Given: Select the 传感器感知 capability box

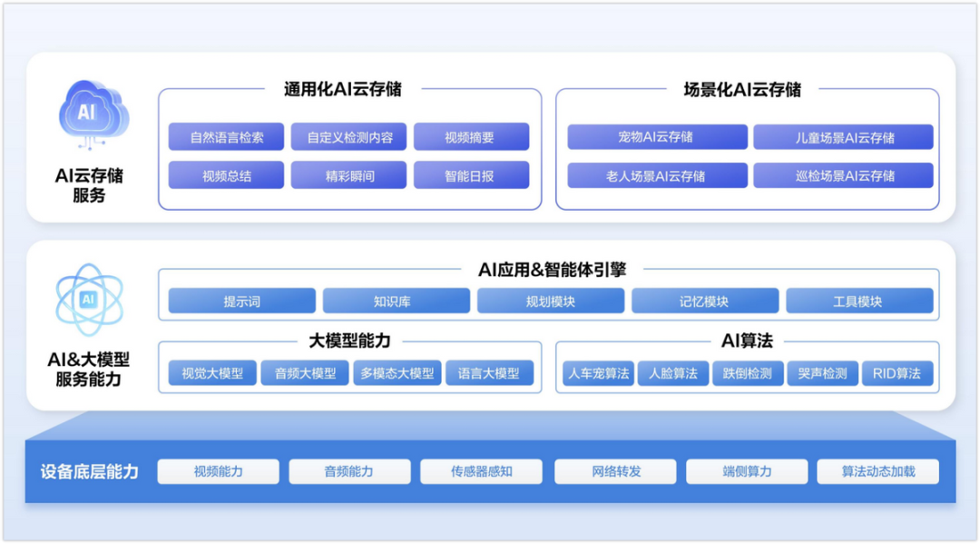Looking at the screenshot, I should (x=481, y=471).
